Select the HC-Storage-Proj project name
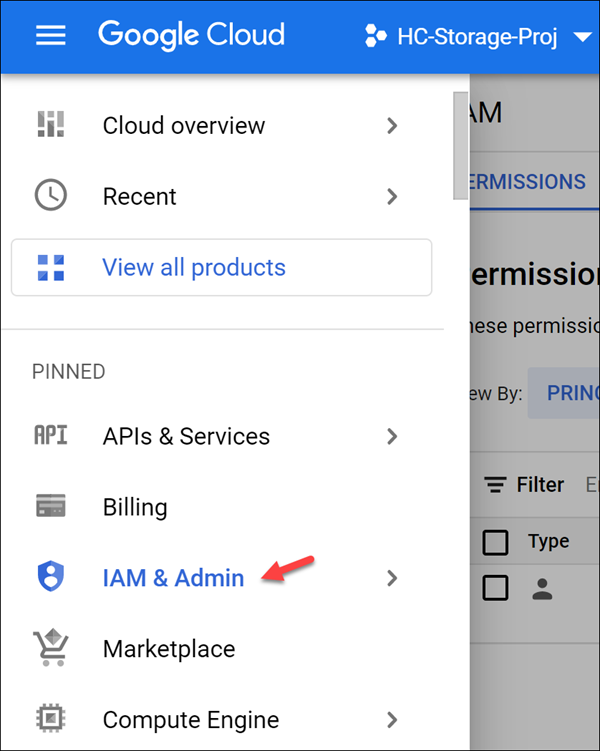600x751 pixels. point(477,37)
